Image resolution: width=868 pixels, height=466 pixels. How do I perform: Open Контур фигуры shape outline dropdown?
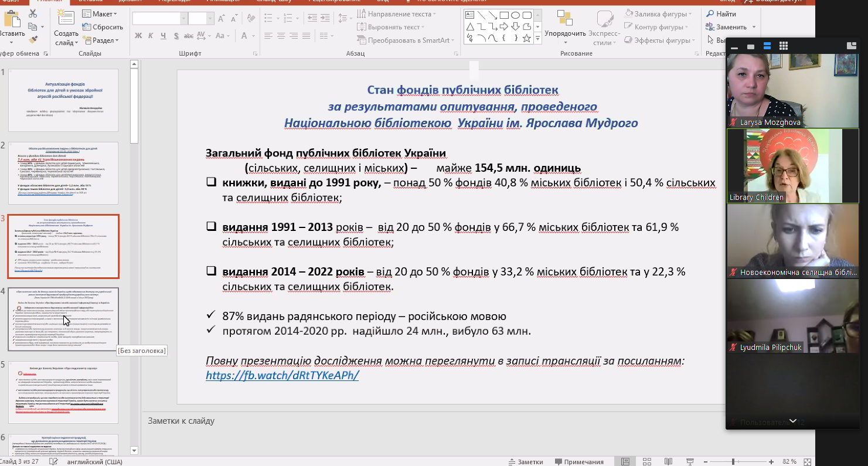(x=655, y=27)
